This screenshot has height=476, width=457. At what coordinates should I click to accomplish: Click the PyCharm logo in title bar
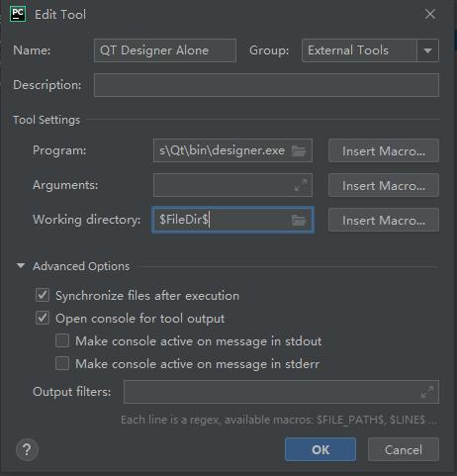pyautogui.click(x=18, y=14)
